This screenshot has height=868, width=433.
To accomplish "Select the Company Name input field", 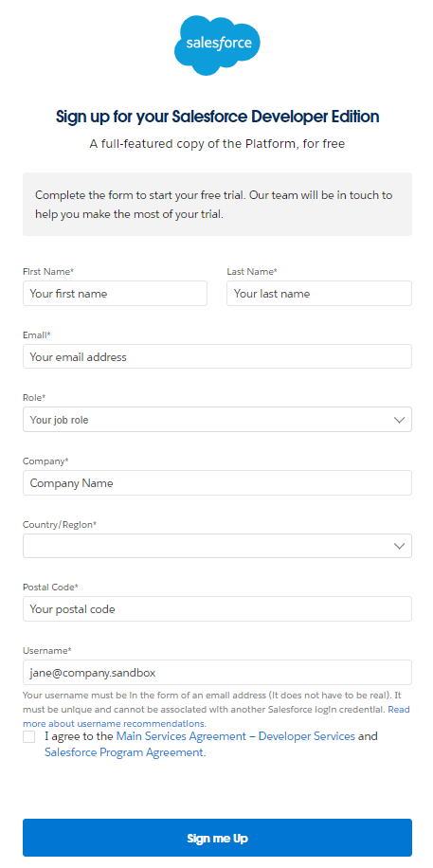I will coord(217,482).
